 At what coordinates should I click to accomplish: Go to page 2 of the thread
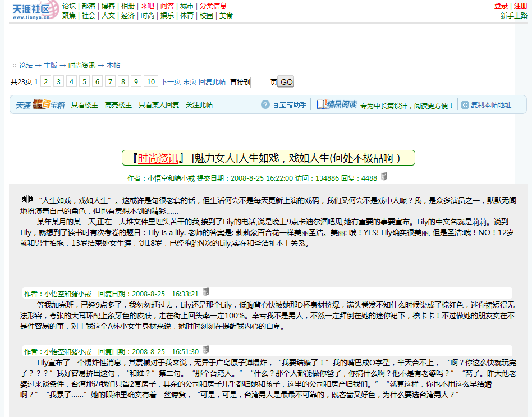coord(46,82)
